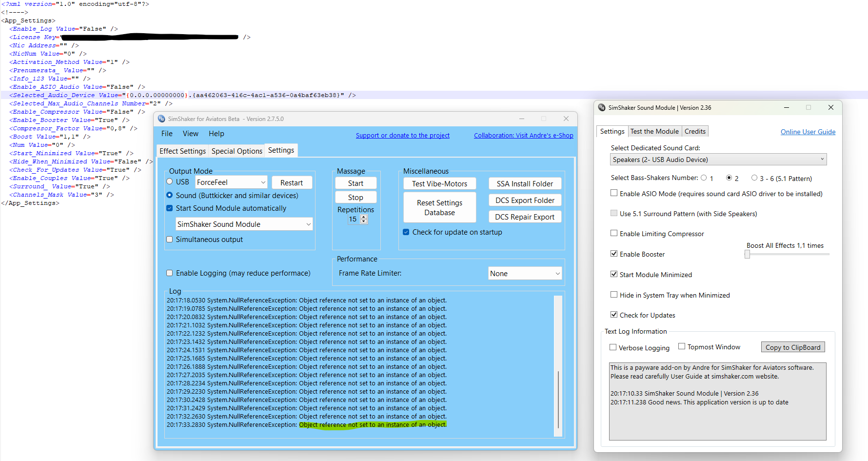Click SimShaker for Aviators title bar app icon

(x=162, y=119)
